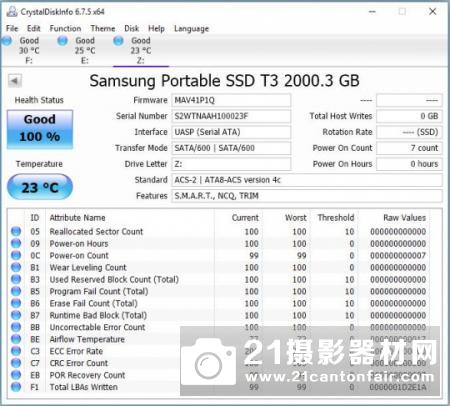
Task: Switch to drive Z: tab at 23 °C
Action: point(141,50)
